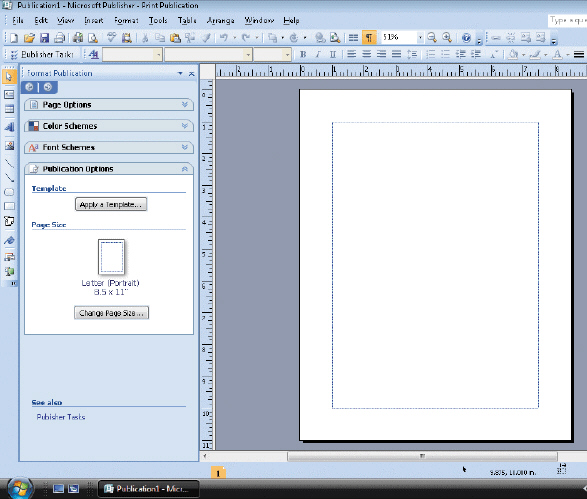Click Change Page Size button

pos(111,313)
